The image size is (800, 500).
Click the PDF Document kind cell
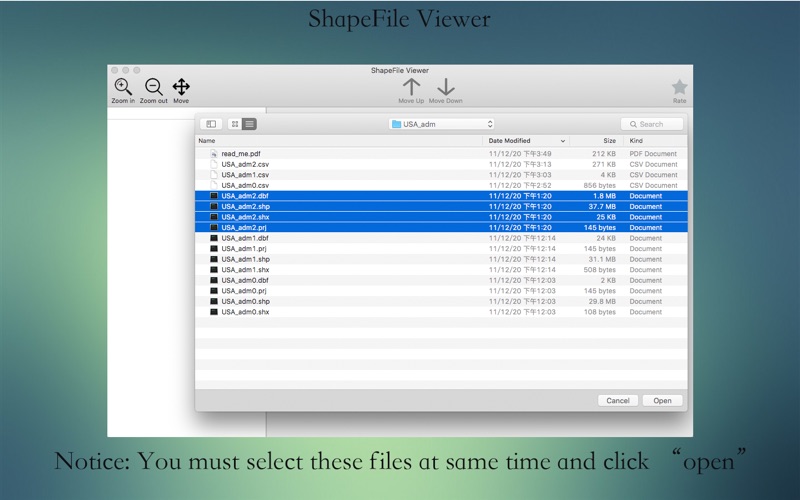pos(653,154)
